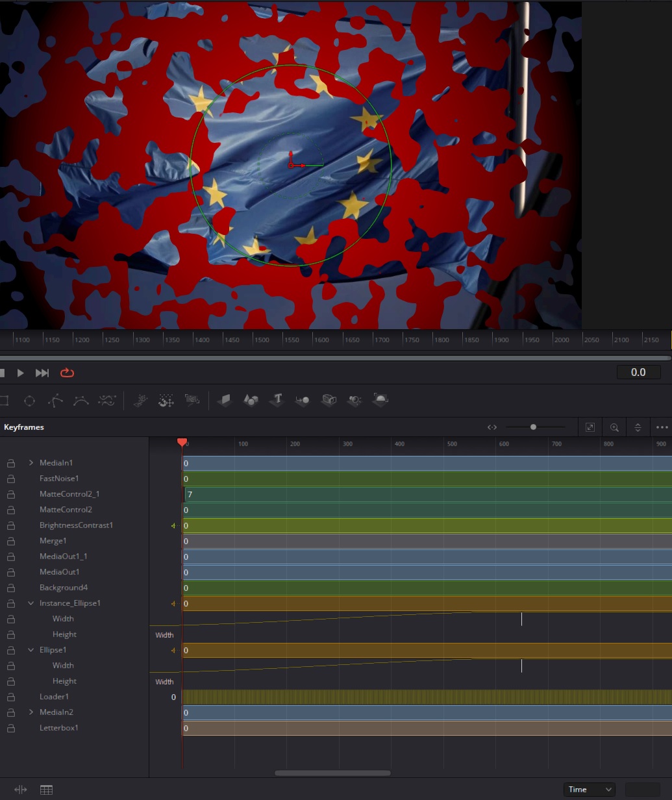Screen dimensions: 672x800
Task: Click the MatteControl2_1 segment bar labeled 7
Action: [429, 494]
